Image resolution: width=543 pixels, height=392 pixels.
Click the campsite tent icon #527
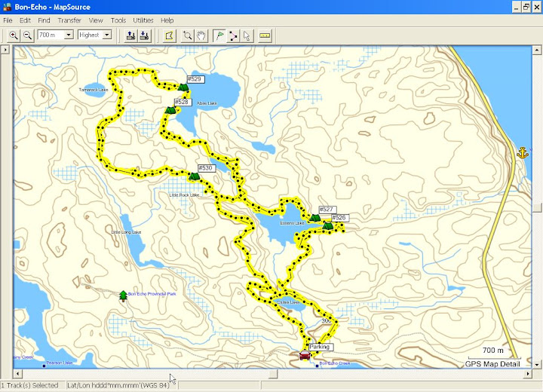click(x=314, y=218)
